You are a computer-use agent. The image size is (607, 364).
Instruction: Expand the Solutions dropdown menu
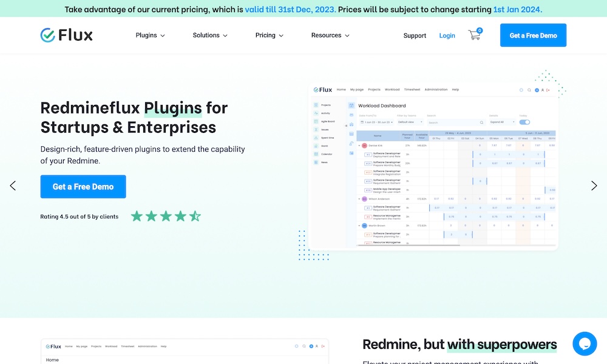coord(210,35)
